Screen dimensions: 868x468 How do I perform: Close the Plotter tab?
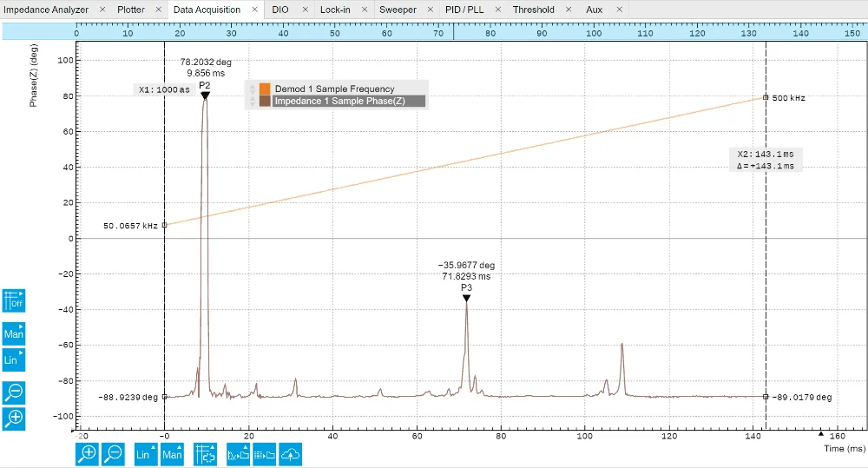coord(158,10)
